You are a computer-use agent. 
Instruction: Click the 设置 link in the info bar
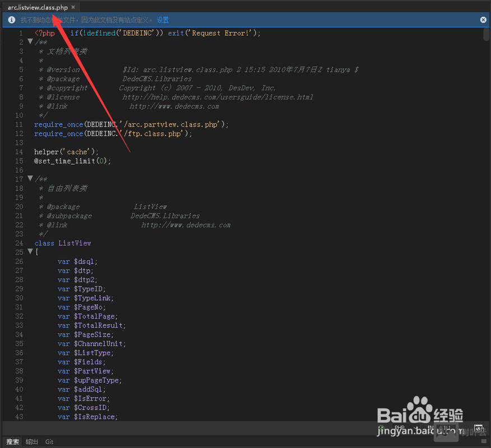pyautogui.click(x=163, y=20)
